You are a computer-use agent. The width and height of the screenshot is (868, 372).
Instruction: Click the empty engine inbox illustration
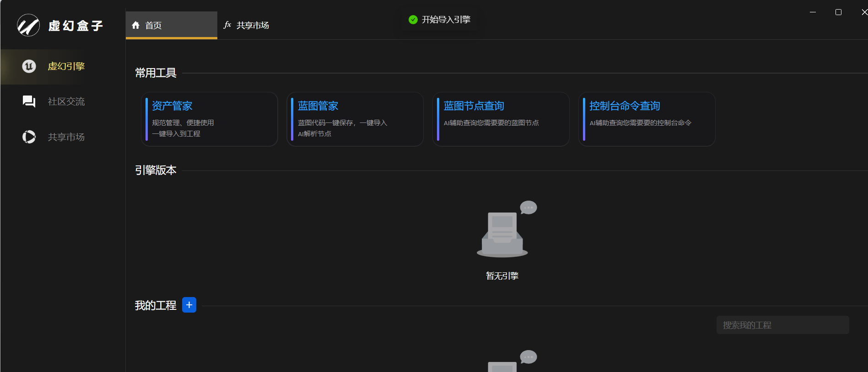[507, 229]
